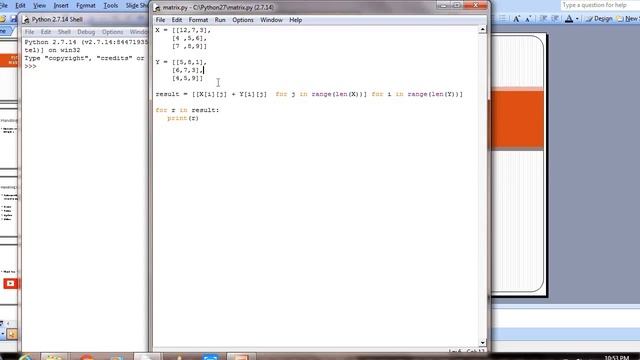Open PowerPoint's Insert menu
This screenshot has height=360, width=640.
61,6
